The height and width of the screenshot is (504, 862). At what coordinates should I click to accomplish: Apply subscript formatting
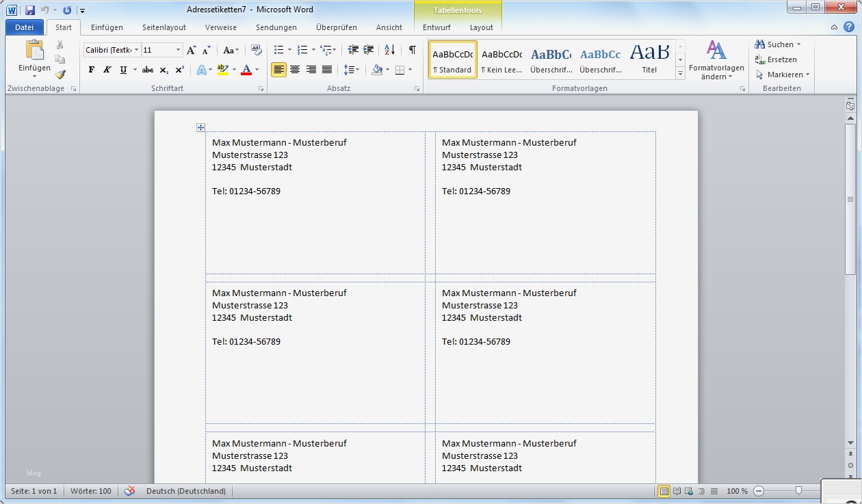coord(163,69)
